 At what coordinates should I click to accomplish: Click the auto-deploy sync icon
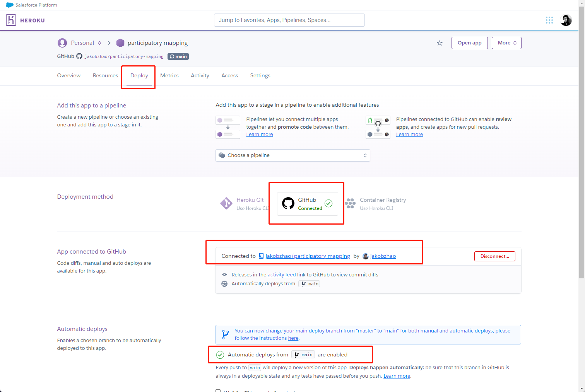click(x=224, y=284)
